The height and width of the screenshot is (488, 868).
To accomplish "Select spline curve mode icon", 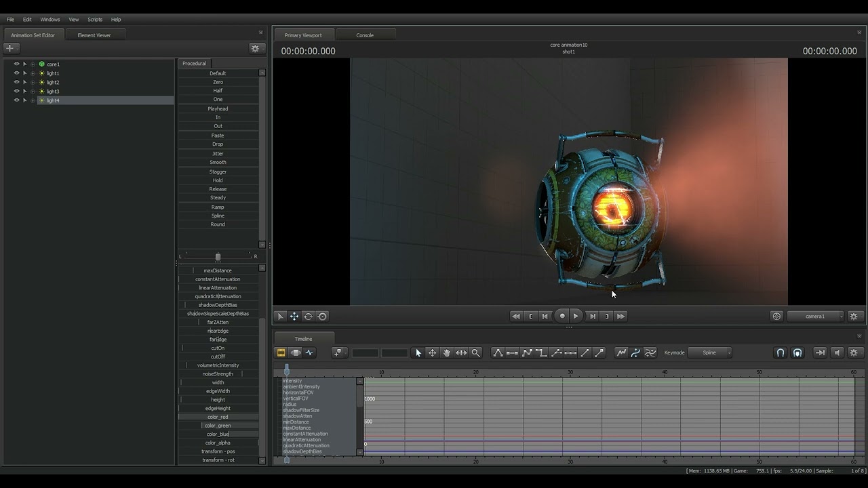I will tap(635, 352).
